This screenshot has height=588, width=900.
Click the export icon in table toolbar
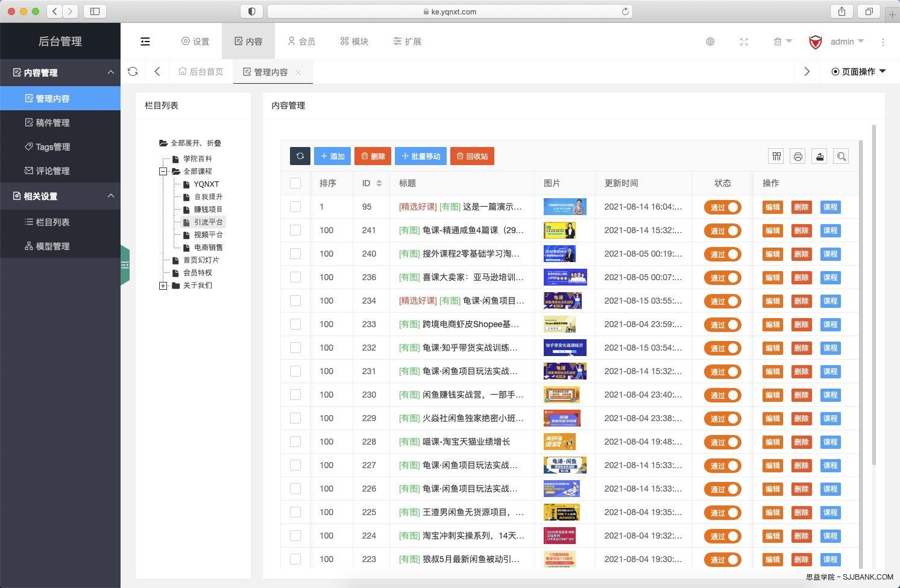point(820,157)
